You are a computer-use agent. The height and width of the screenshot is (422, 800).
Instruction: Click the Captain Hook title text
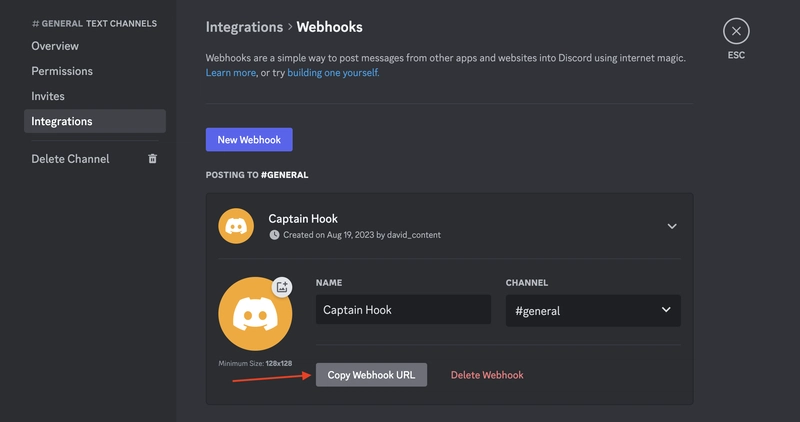click(303, 218)
